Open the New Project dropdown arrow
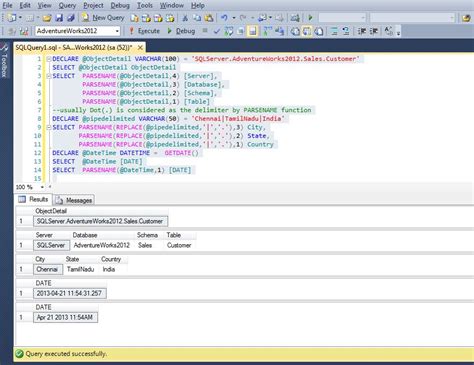Viewport: 474px width, 365px height. coord(20,18)
